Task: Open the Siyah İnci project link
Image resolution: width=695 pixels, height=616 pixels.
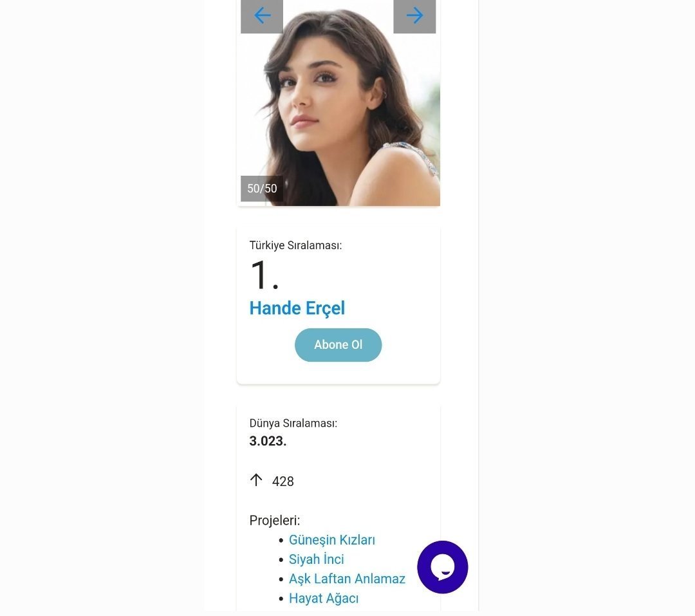Action: coord(317,559)
